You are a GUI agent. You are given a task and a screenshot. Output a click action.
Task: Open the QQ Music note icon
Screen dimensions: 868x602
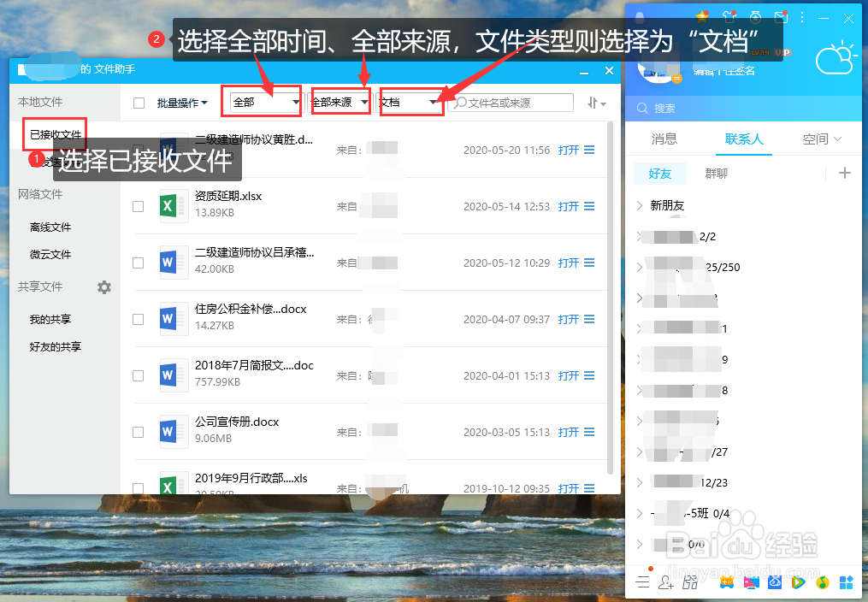823,582
